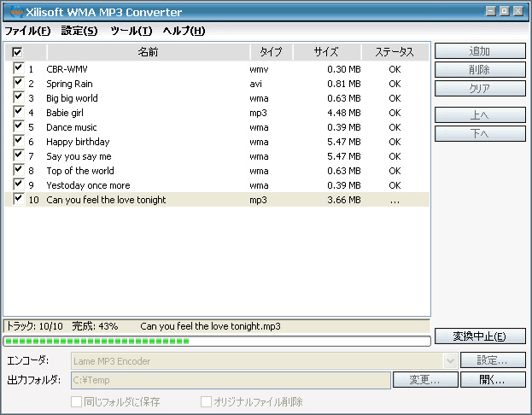Toggle the select-all checkbox in list header
The image size is (532, 415).
pos(18,52)
